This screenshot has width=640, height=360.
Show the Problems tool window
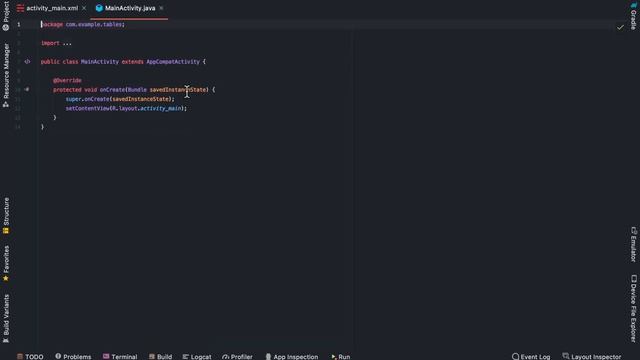pos(73,356)
